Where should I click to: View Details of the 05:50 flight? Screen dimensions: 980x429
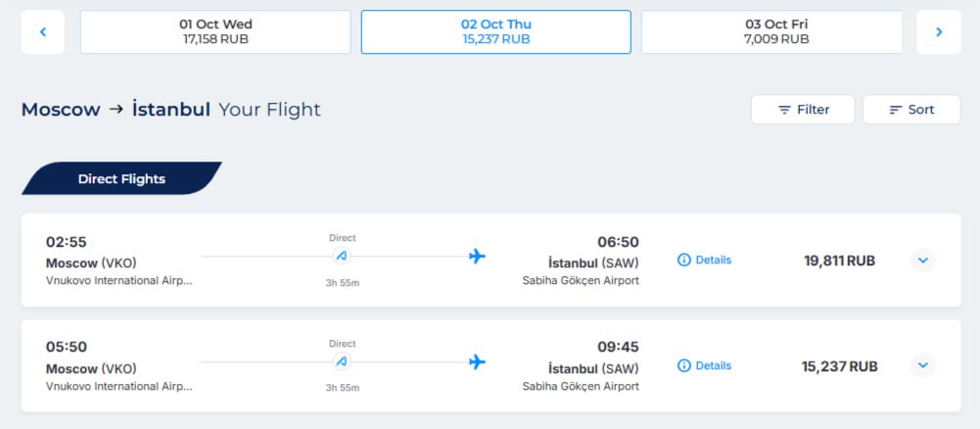click(713, 366)
